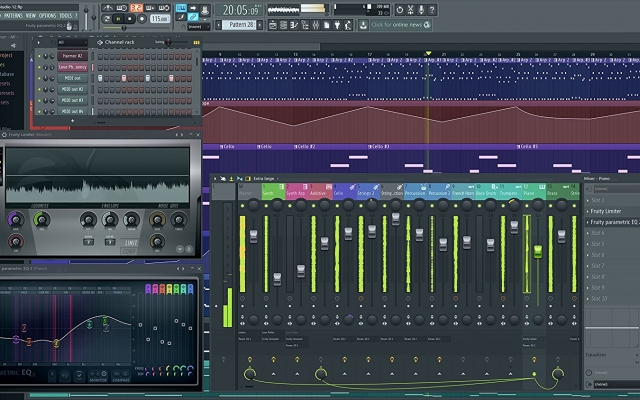This screenshot has height=400, width=640.
Task: Open the mixer toolbar icon
Action: 316,25
